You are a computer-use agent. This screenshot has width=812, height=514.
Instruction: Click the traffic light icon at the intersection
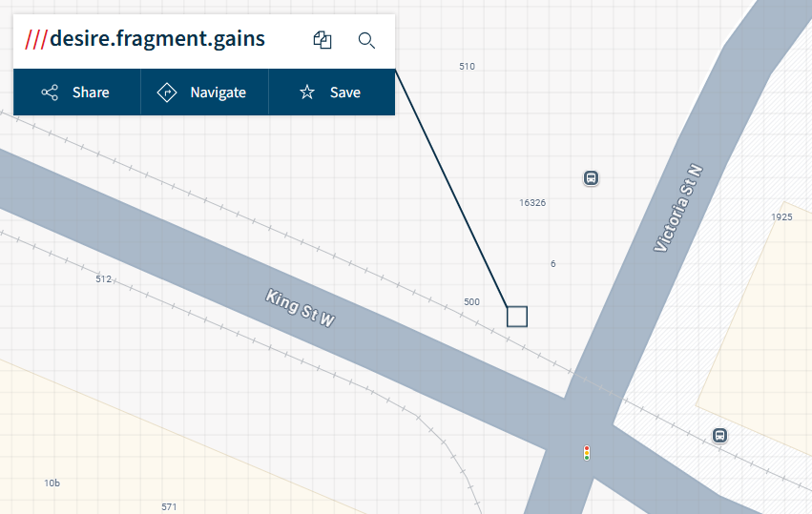pos(587,452)
